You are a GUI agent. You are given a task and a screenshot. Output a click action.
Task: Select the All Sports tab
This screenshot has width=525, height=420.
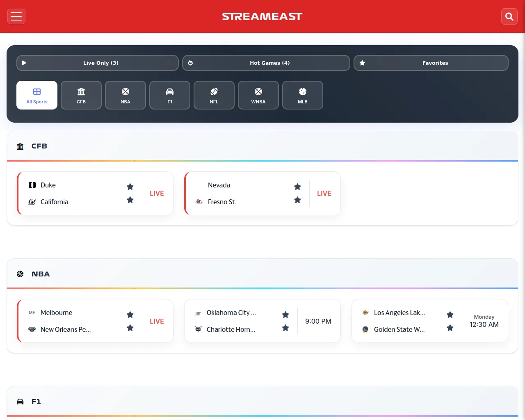[37, 95]
